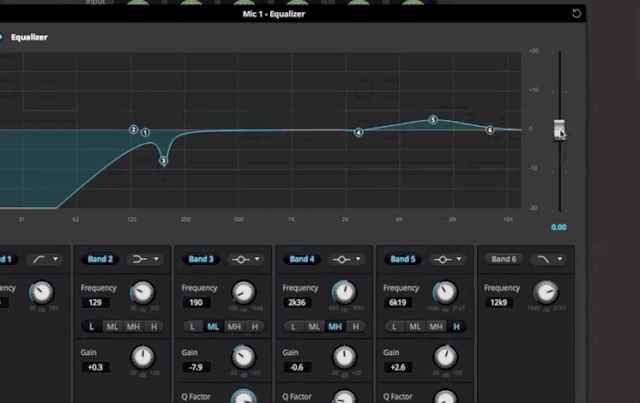Click Band 5 bell filter shape icon
The height and width of the screenshot is (403, 640).
(442, 259)
